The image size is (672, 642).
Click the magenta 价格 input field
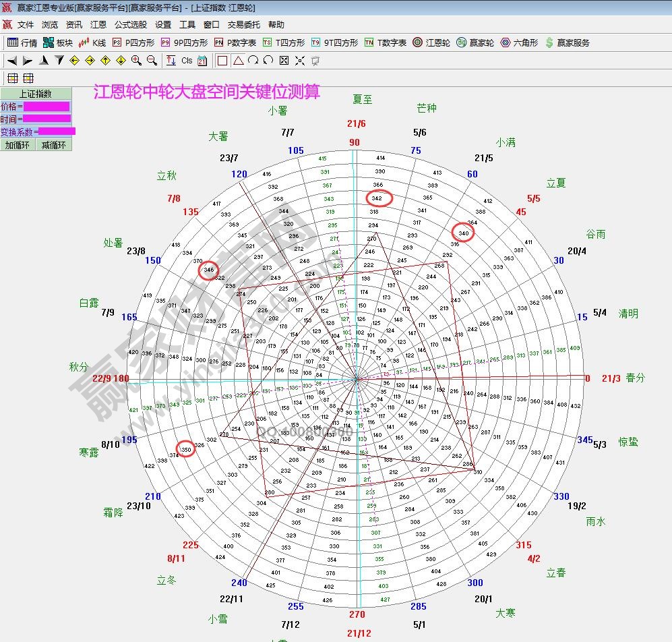point(47,107)
